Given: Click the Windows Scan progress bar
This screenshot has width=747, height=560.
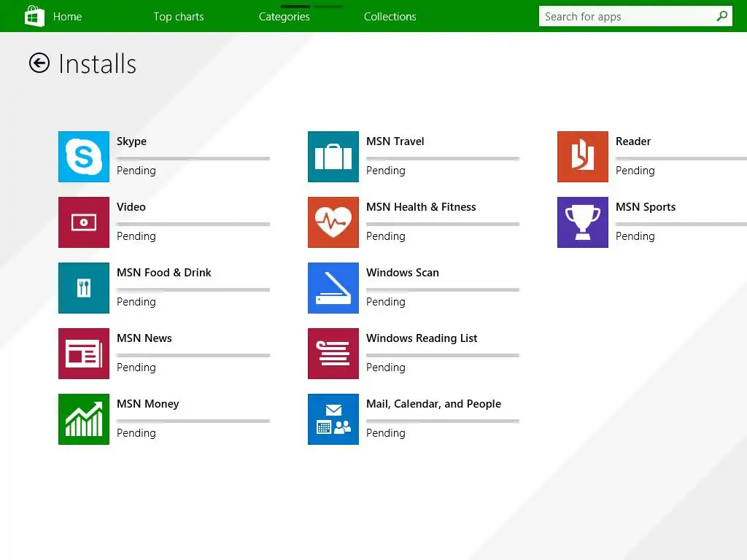Looking at the screenshot, I should pos(443,290).
